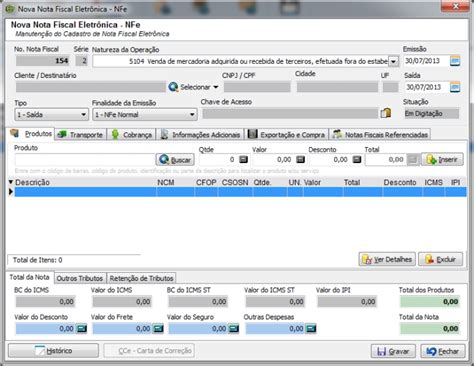This screenshot has width=474, height=366.
Task: Click the ICMS column header
Action: point(433,182)
